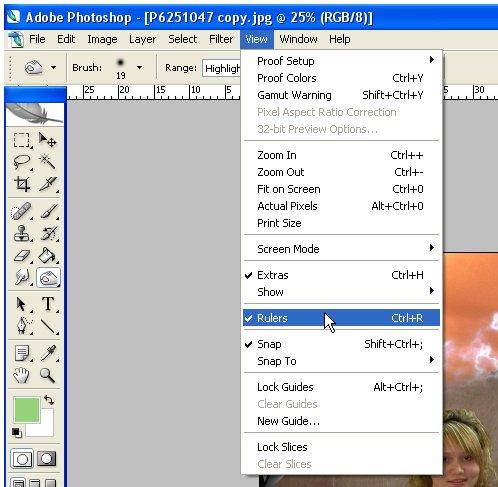The width and height of the screenshot is (498, 487).
Task: Open the Brush preset picker arrow
Action: tap(139, 68)
